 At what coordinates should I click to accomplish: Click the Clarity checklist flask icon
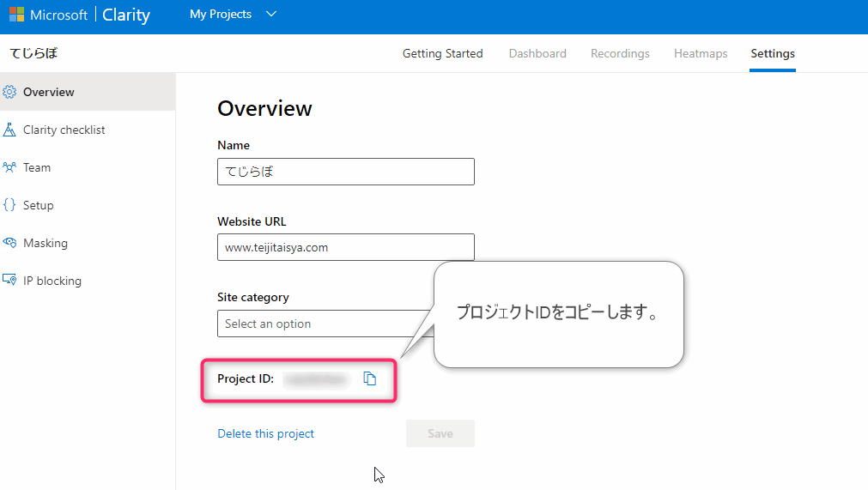pyautogui.click(x=9, y=130)
